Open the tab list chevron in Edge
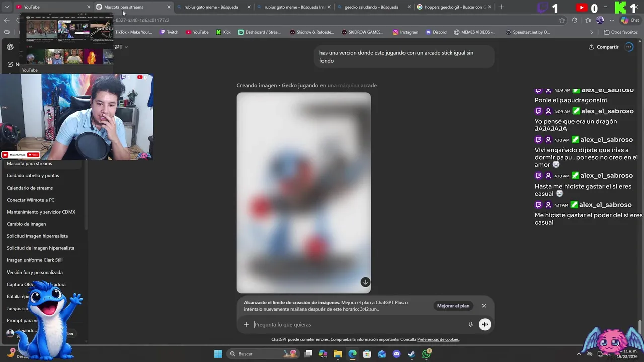 tap(7, 7)
